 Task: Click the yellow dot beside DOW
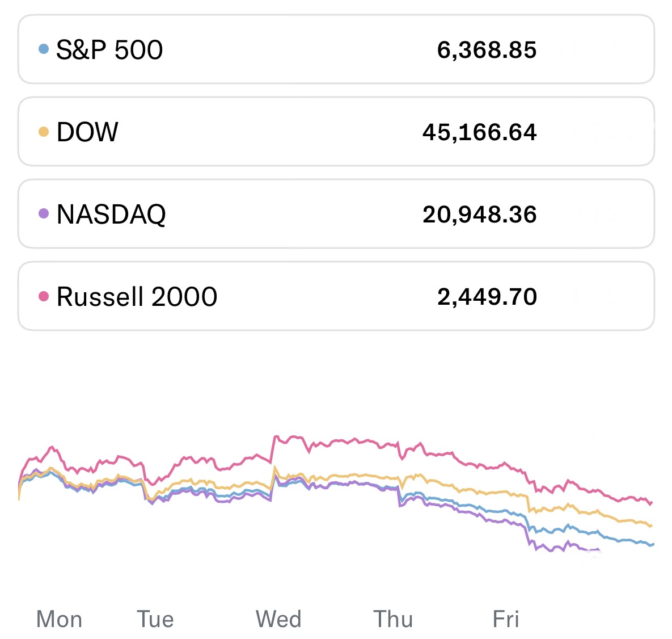(44, 132)
